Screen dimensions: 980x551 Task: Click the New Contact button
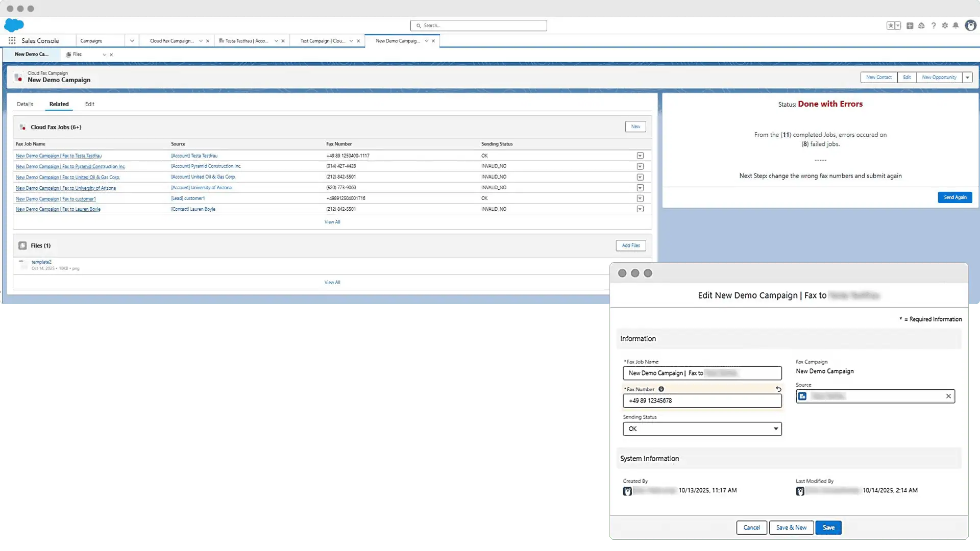click(x=878, y=78)
